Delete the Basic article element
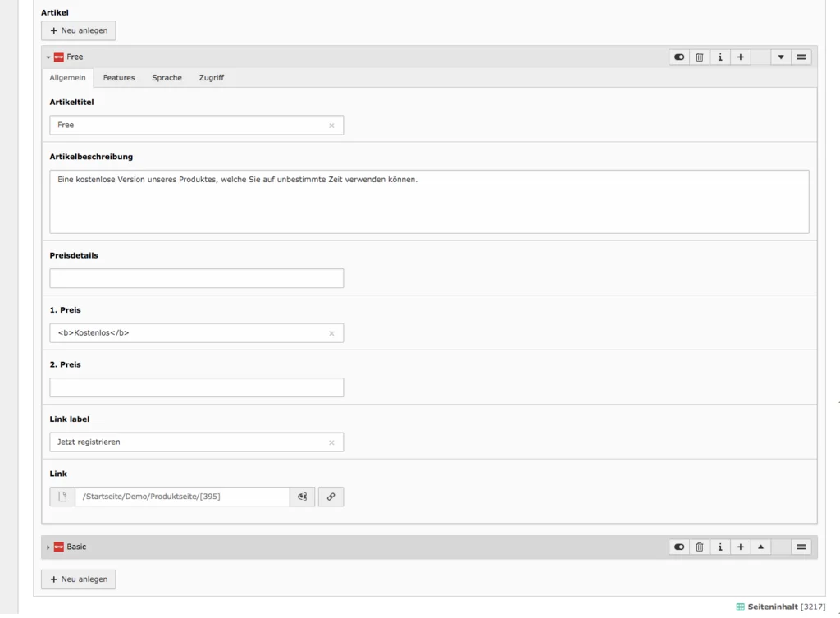The image size is (840, 618). (x=699, y=547)
